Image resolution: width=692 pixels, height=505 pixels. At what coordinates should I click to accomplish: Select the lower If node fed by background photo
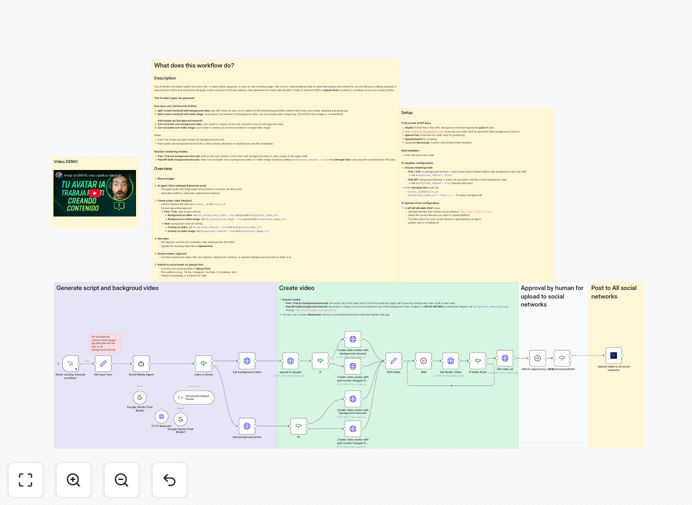299,426
